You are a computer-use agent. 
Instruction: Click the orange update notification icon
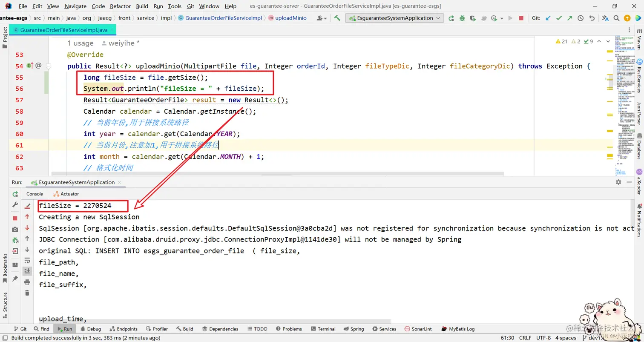[627, 18]
